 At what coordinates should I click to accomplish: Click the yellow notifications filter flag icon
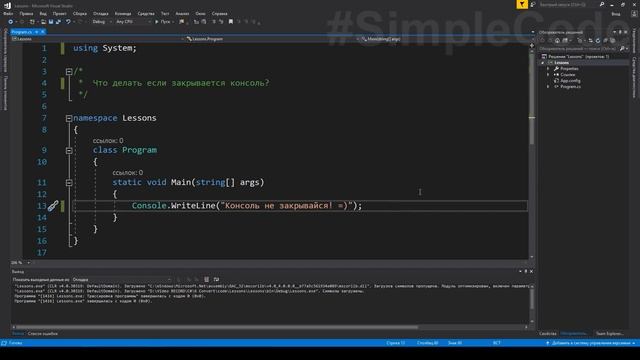tap(522, 4)
